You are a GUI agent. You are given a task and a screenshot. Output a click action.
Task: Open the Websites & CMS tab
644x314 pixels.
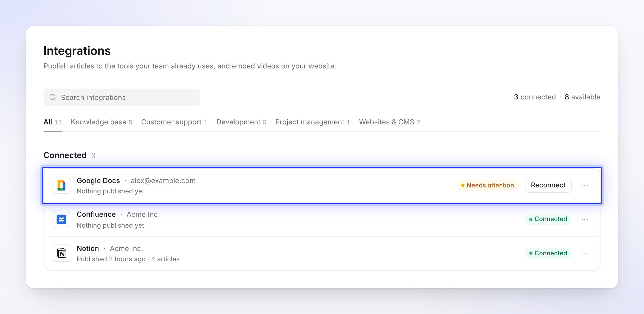(389, 122)
